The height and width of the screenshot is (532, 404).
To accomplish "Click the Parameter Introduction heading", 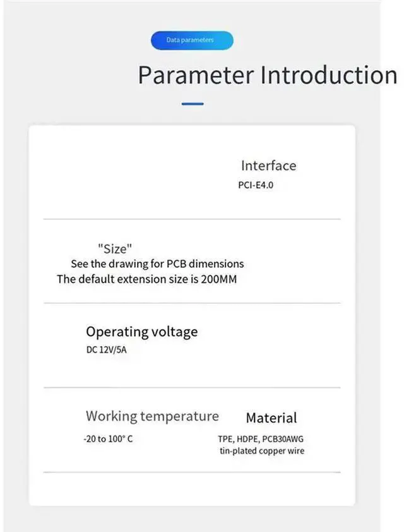I will pos(268,75).
